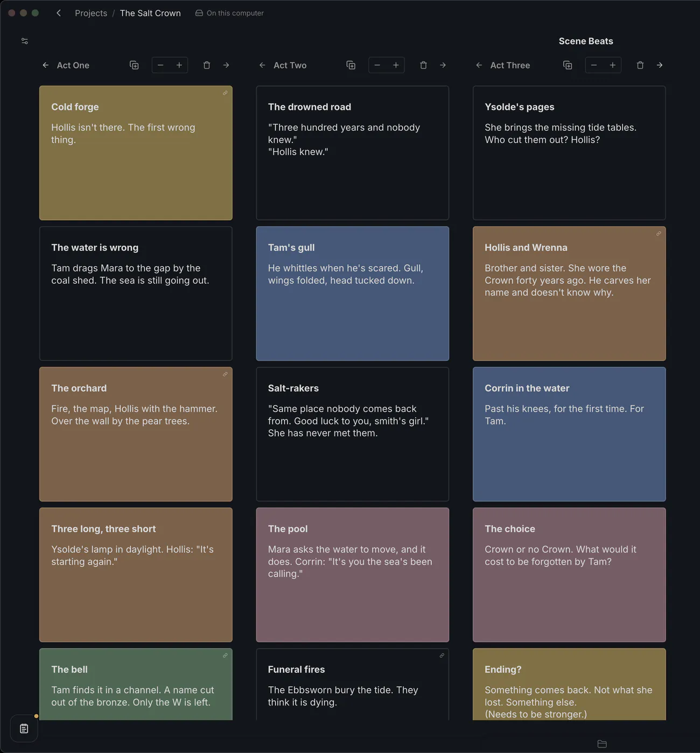Select the Act Three column title
Image resolution: width=700 pixels, height=753 pixels.
(510, 65)
